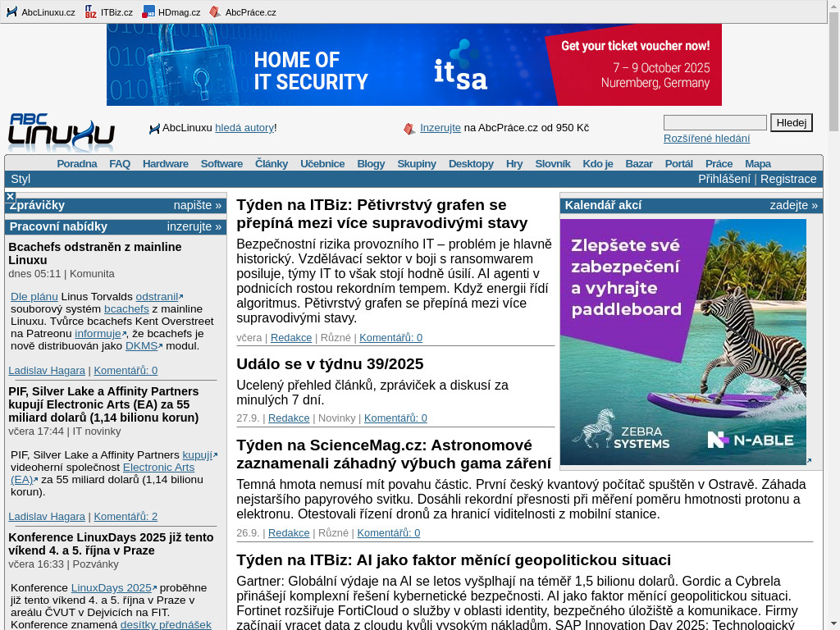Open the Hry menu item
The image size is (840, 630).
pyautogui.click(x=514, y=163)
